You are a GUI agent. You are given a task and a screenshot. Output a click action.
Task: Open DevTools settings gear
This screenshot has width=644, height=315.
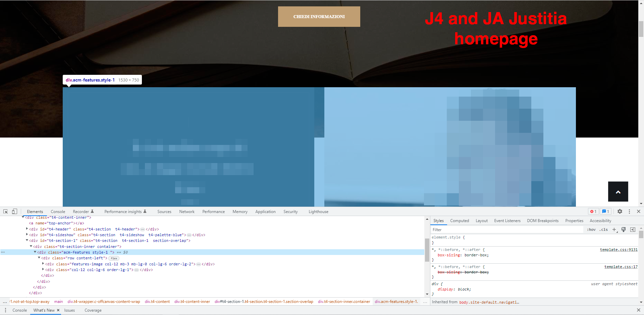(620, 212)
